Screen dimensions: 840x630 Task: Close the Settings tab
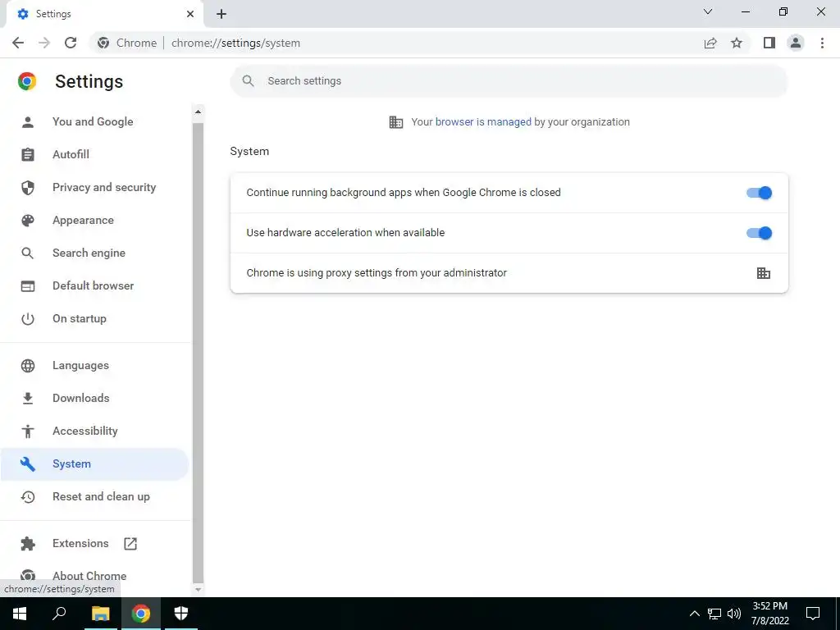point(190,14)
